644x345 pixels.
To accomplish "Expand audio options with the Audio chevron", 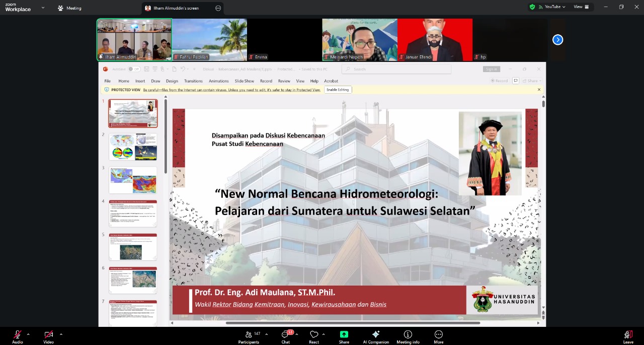I will click(x=28, y=334).
